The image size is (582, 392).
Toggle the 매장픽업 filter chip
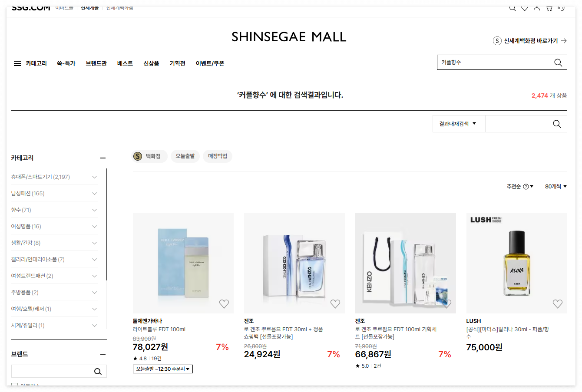[218, 156]
